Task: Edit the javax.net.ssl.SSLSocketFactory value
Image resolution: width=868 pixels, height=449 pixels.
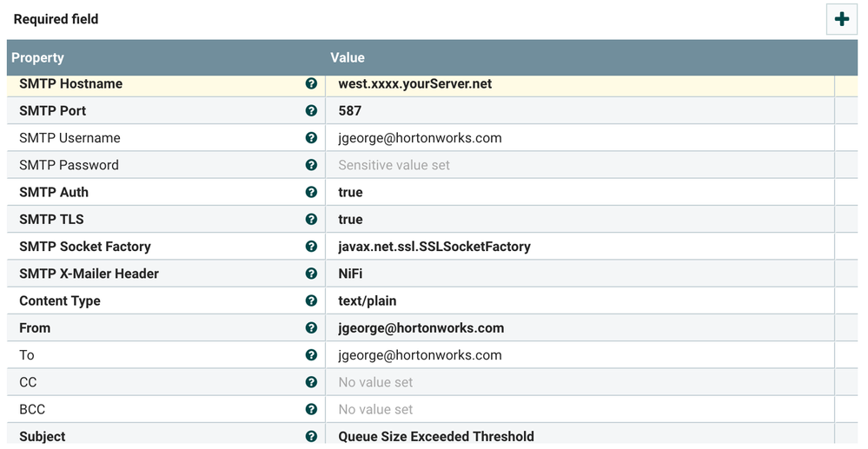Action: pos(434,247)
